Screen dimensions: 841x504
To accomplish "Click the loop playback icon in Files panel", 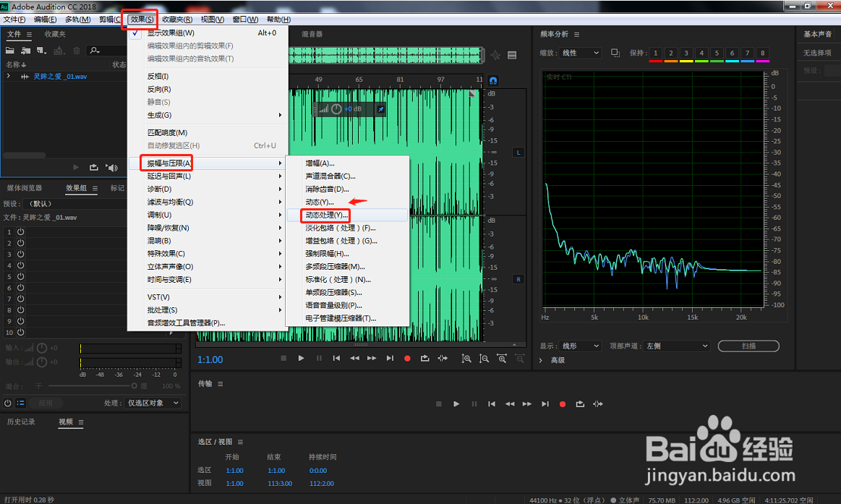I will point(94,167).
